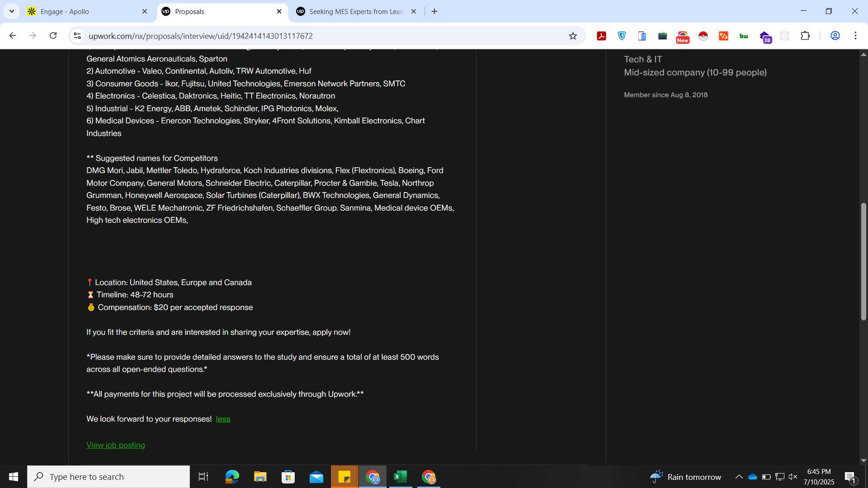Go forward to the next page
868x488 pixels.
(33, 36)
